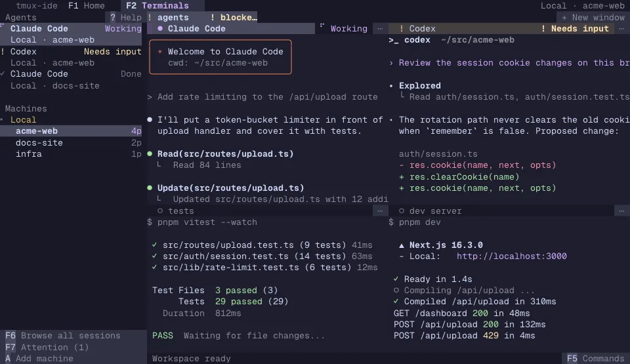Click the added line res.clearCookie(name)
The height and width of the screenshot is (364, 630).
point(459,177)
